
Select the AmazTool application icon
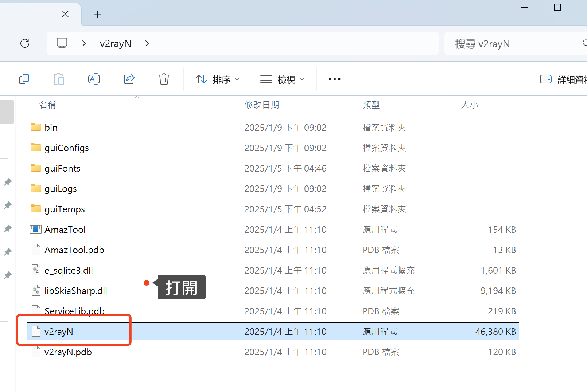coord(36,229)
